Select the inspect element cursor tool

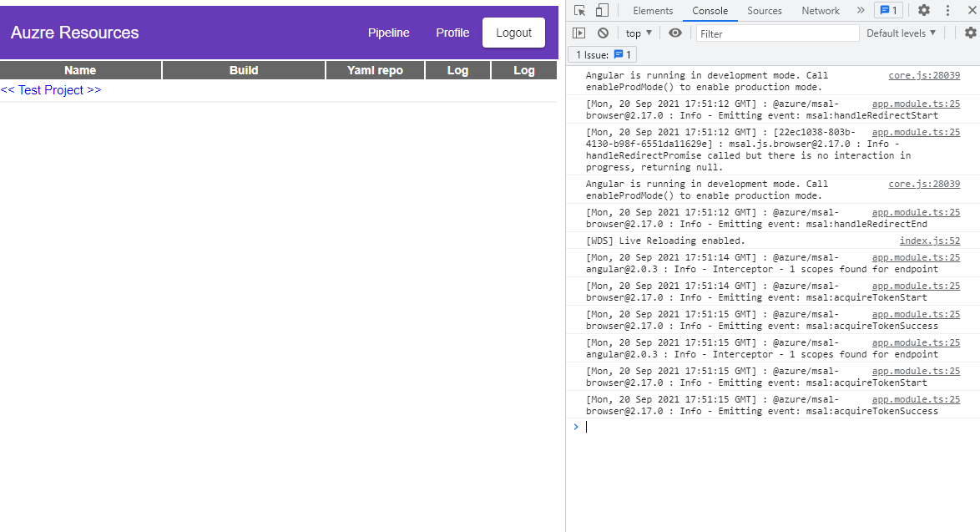coord(578,10)
